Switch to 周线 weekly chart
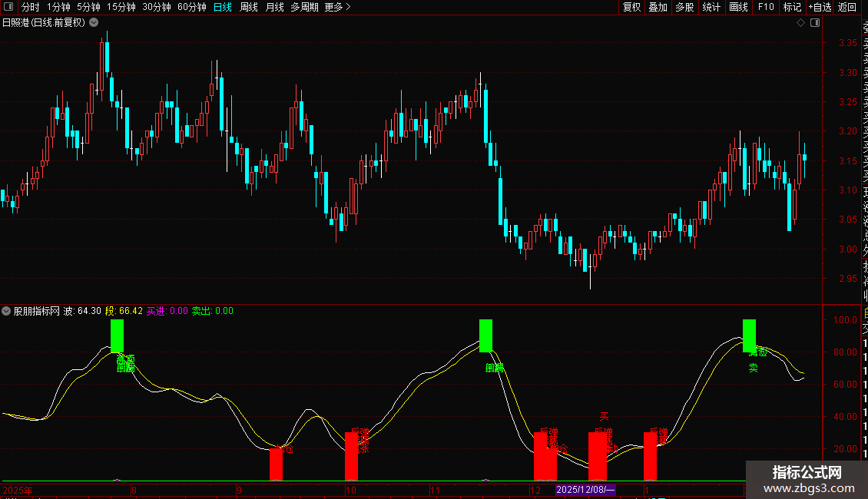This screenshot has height=499, width=868. click(249, 7)
